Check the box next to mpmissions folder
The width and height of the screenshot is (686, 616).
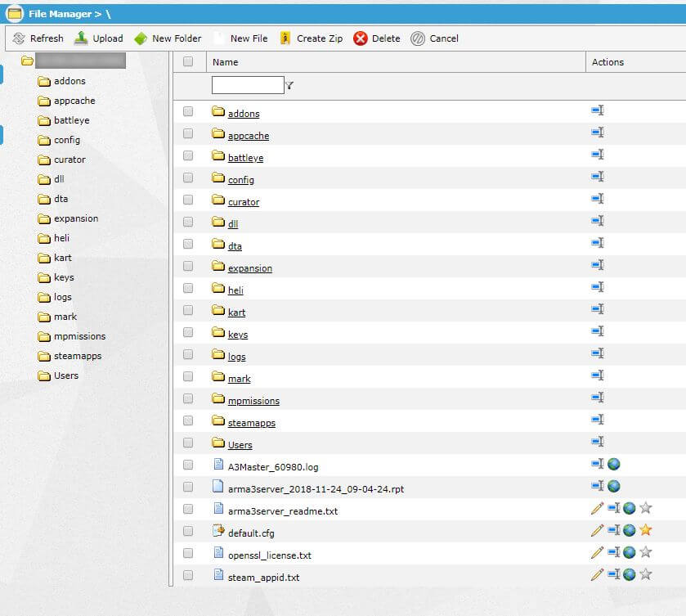tap(189, 398)
